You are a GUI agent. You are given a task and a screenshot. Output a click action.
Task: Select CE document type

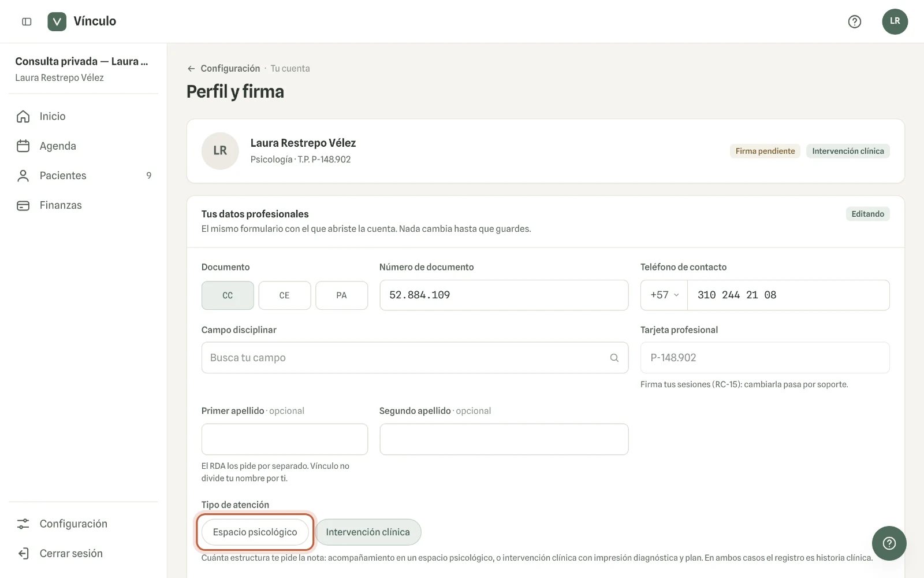(x=285, y=295)
